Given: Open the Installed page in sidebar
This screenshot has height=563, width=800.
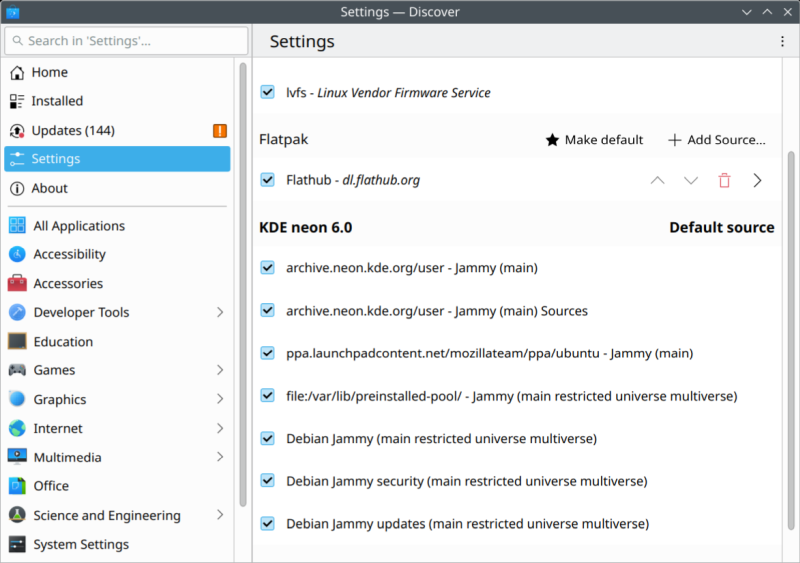Looking at the screenshot, I should 57,101.
